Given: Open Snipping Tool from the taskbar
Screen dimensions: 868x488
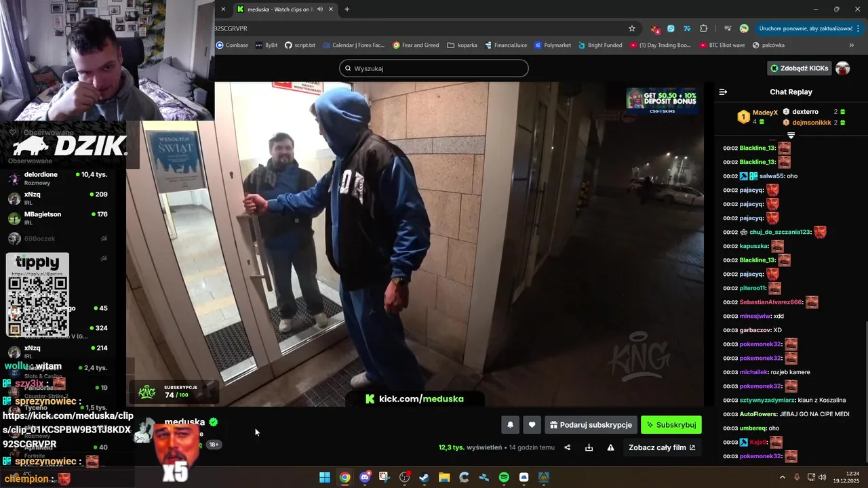Looking at the screenshot, I should pyautogui.click(x=384, y=477).
